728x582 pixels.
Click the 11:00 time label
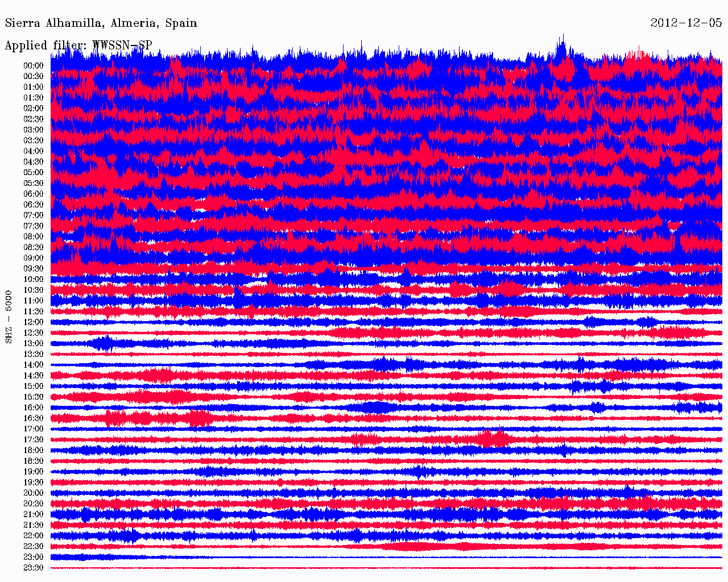(34, 301)
